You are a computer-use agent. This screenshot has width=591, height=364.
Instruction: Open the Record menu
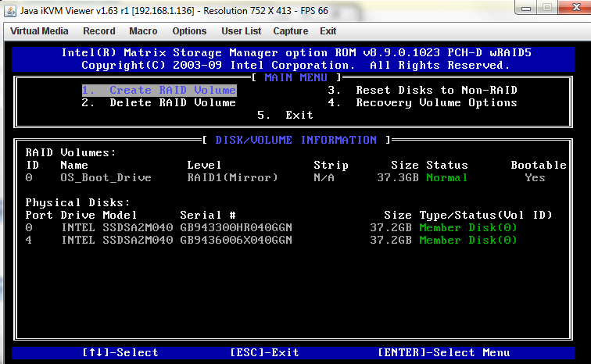coord(99,31)
